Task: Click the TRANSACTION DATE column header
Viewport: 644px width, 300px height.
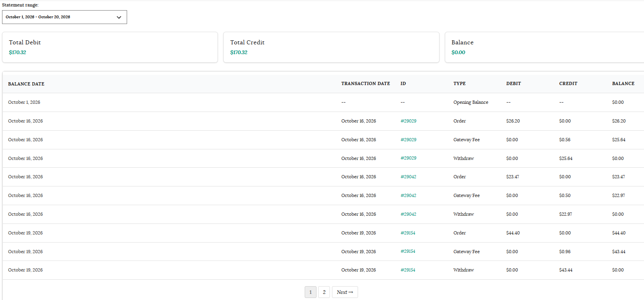Action: [x=365, y=83]
